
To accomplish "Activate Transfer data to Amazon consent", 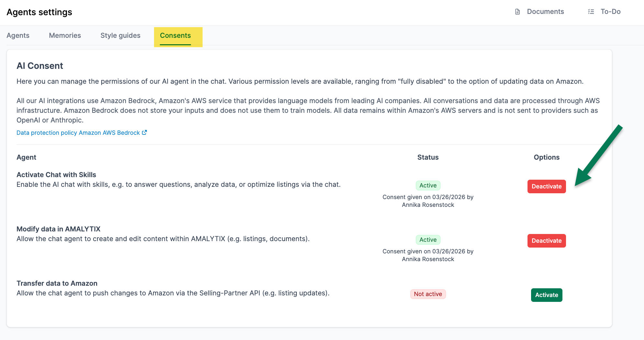I will tap(547, 295).
